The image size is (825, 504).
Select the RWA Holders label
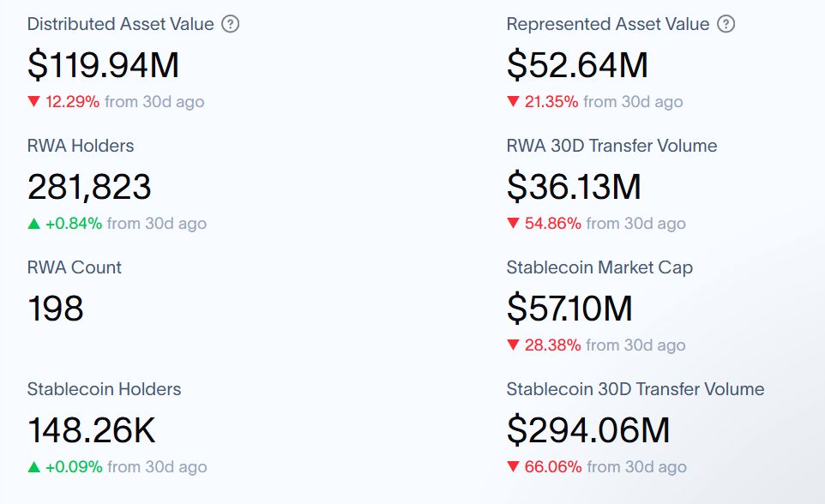pyautogui.click(x=81, y=146)
